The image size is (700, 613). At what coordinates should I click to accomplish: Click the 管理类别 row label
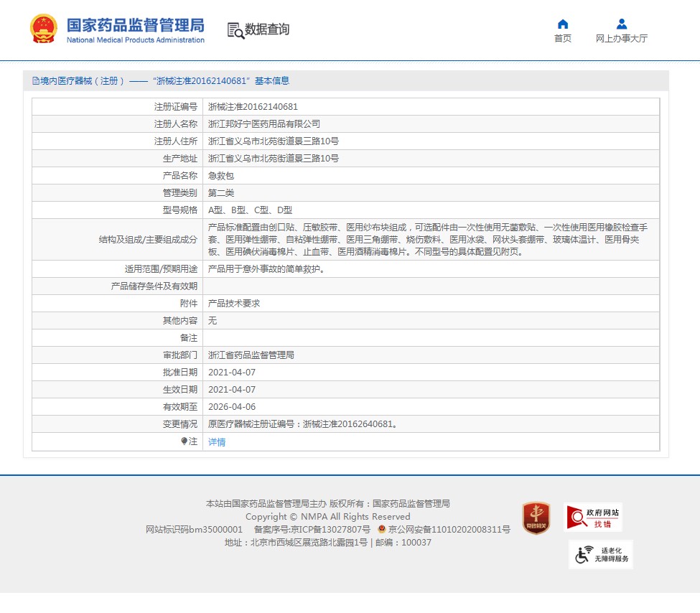pyautogui.click(x=180, y=193)
